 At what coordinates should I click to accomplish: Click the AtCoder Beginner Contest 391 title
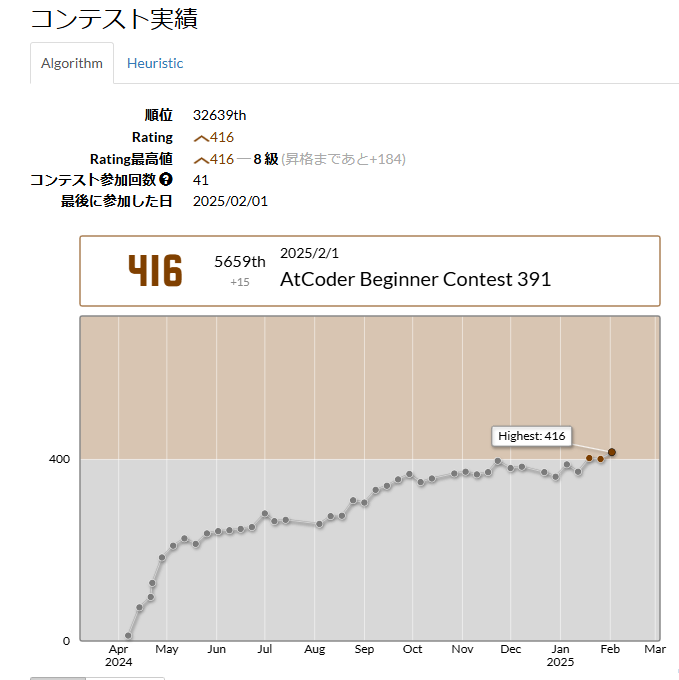click(x=415, y=279)
